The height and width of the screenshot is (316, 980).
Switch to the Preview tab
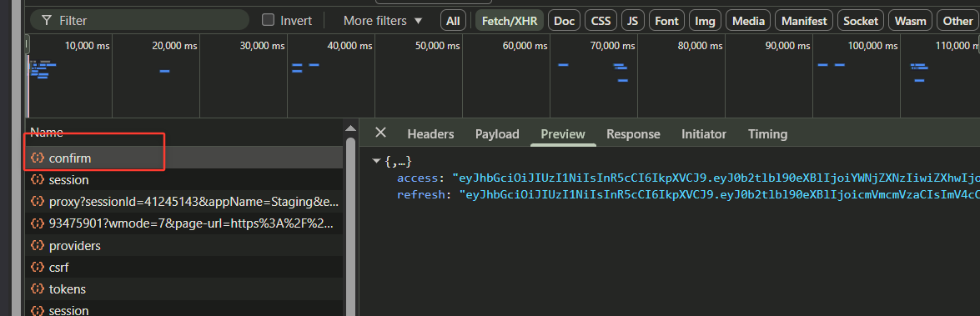(563, 133)
